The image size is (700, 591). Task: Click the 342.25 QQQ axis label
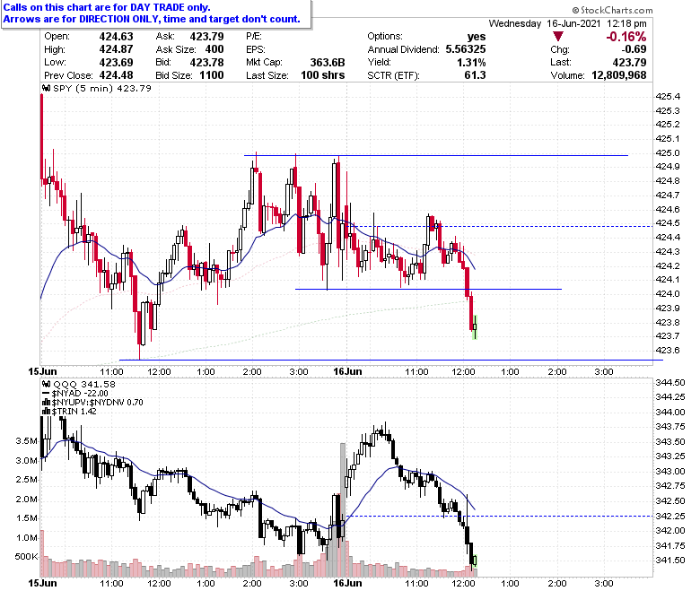pyautogui.click(x=670, y=516)
